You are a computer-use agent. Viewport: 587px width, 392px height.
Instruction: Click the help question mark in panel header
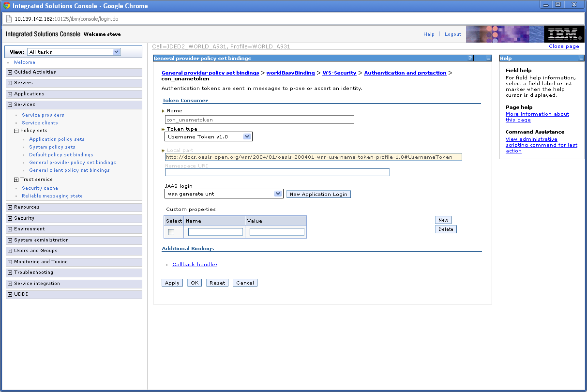click(470, 58)
